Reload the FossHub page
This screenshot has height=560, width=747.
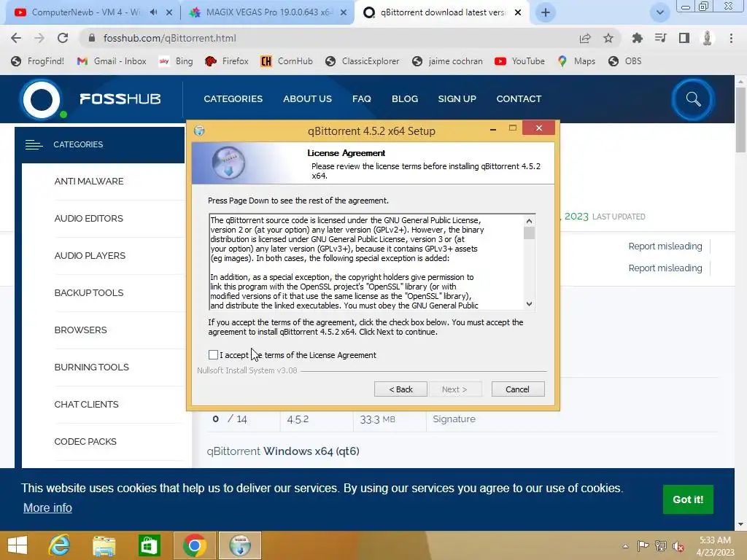pos(63,38)
